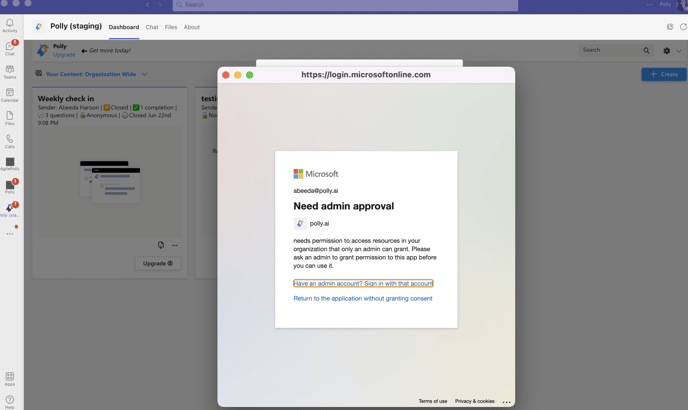Click the Teams top search box
688x410 pixels.
[x=345, y=5]
